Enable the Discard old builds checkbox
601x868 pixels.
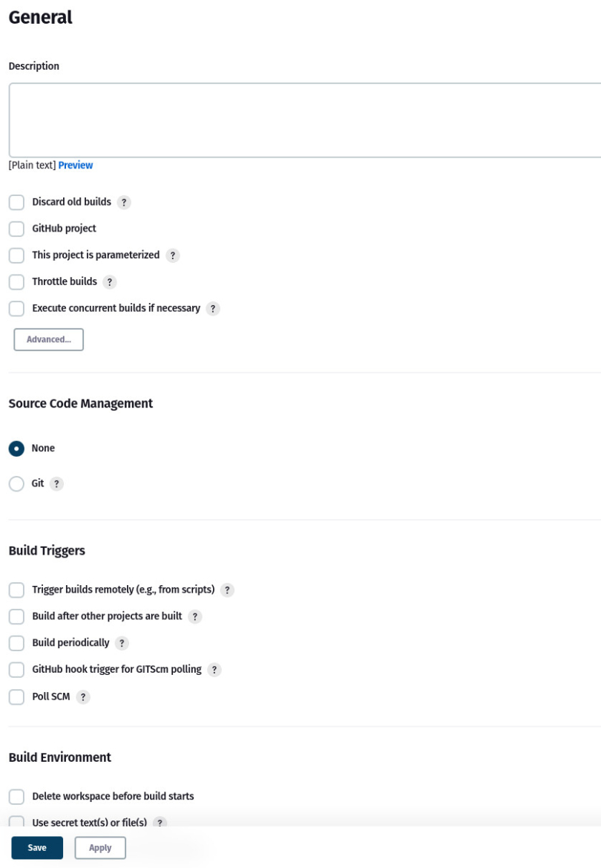point(16,201)
